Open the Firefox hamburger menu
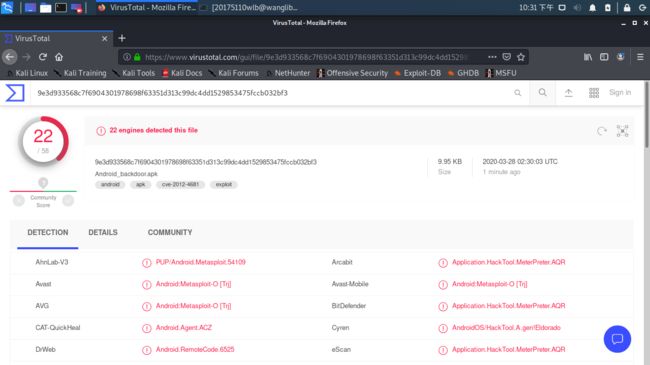The width and height of the screenshot is (650, 365). 640,57
